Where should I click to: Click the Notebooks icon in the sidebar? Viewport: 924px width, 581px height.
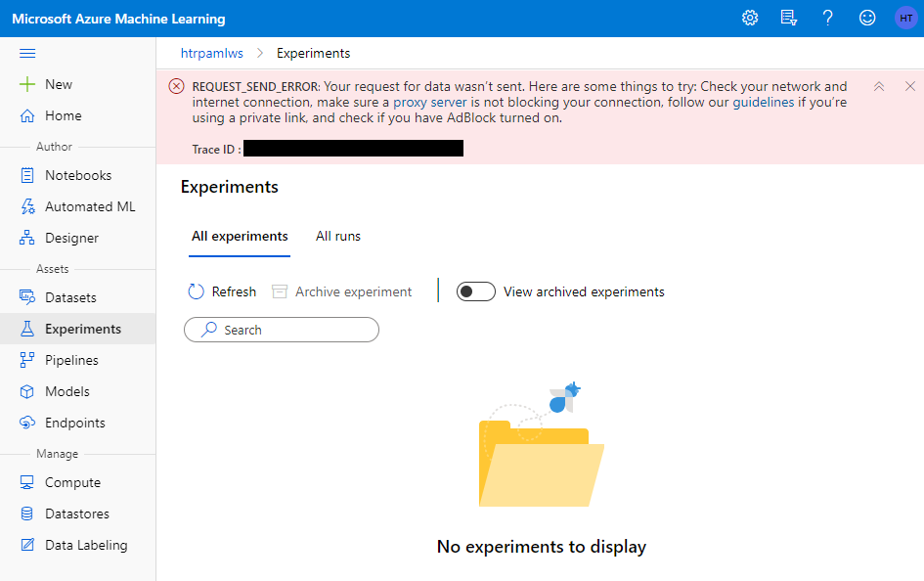tap(27, 175)
